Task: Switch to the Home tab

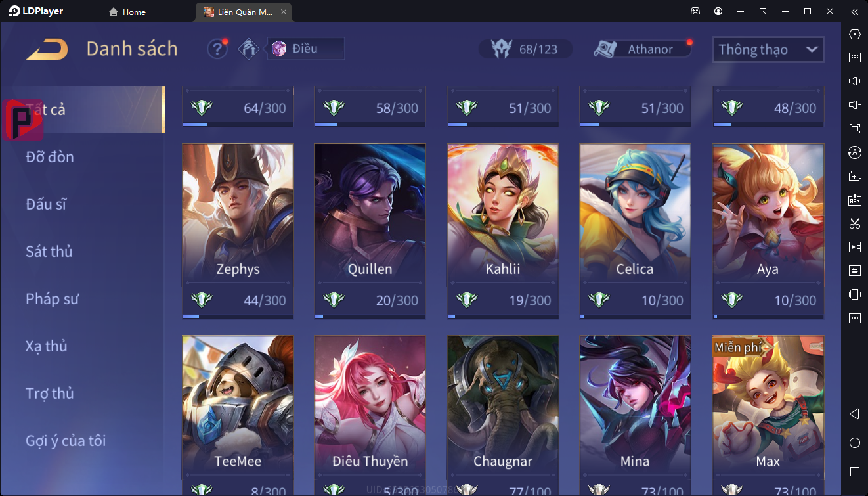Action: [127, 12]
